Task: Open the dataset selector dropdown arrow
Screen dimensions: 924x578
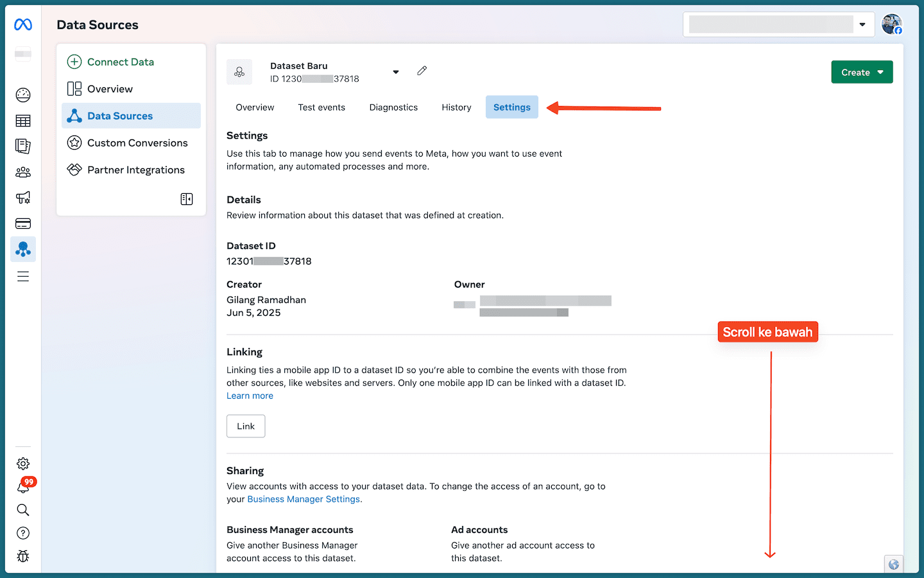Action: [396, 72]
